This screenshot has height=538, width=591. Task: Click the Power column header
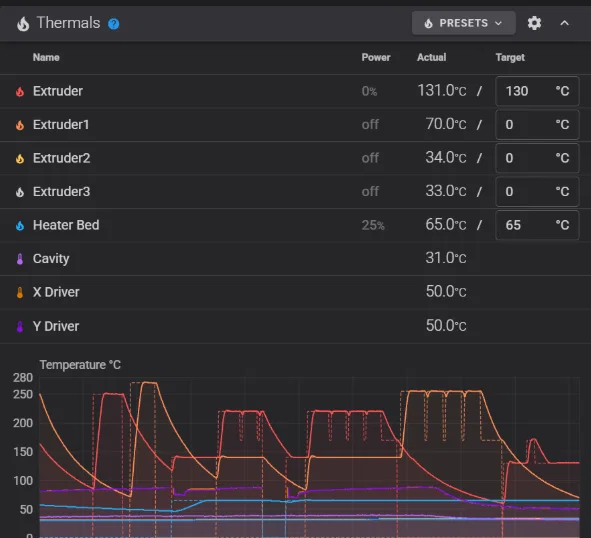376,57
